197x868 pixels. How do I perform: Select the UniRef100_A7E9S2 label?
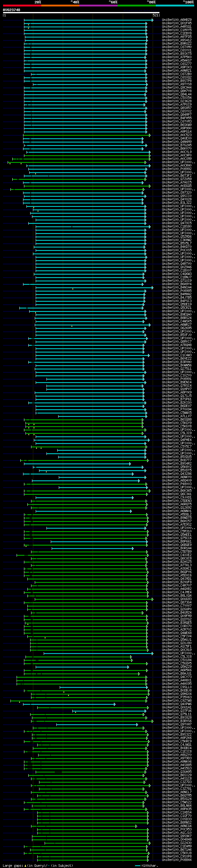click(177, 524)
